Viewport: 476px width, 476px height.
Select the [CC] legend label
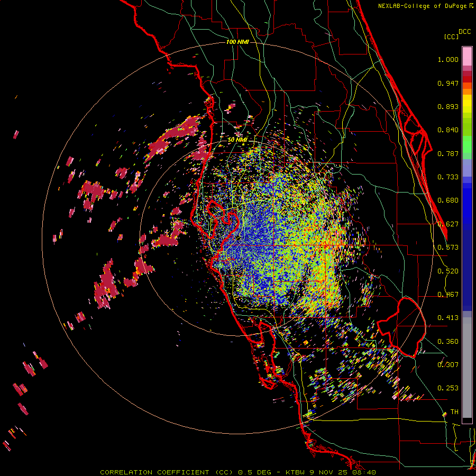tap(451, 36)
